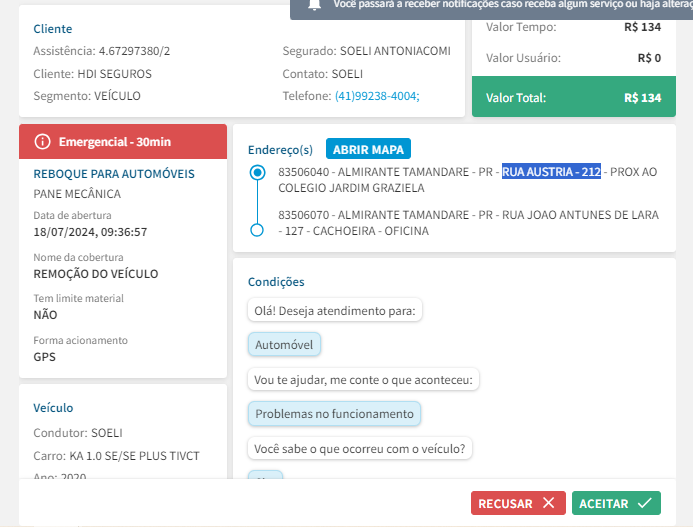Click opening date 18/07/2024, 09:36:57
The height and width of the screenshot is (527, 693).
tap(90, 232)
